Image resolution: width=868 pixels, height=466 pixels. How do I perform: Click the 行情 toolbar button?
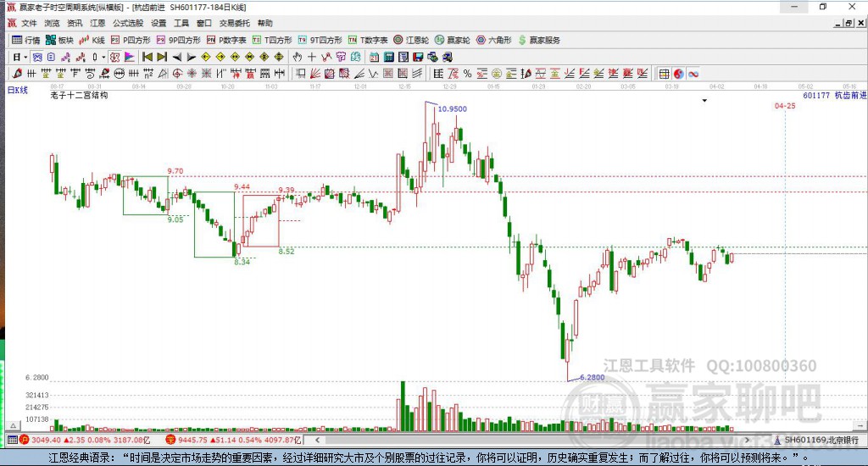(x=26, y=40)
